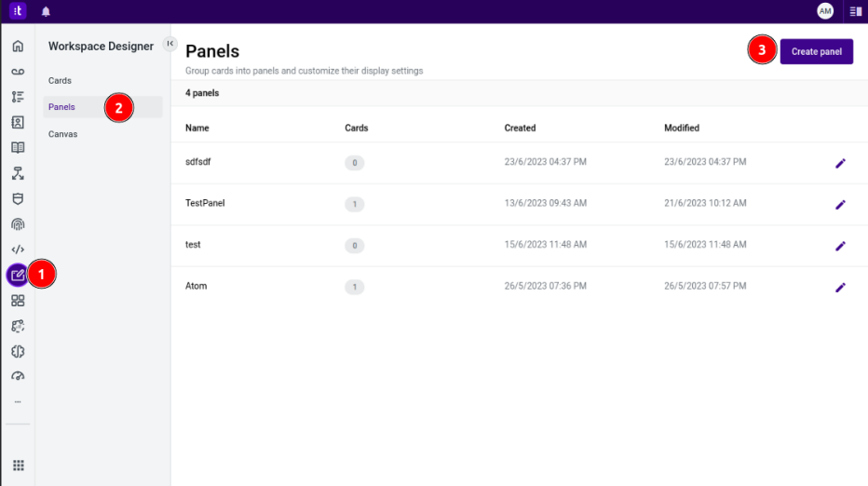Switch to the Canvas section
Viewport: 868px width, 486px height.
click(x=62, y=134)
